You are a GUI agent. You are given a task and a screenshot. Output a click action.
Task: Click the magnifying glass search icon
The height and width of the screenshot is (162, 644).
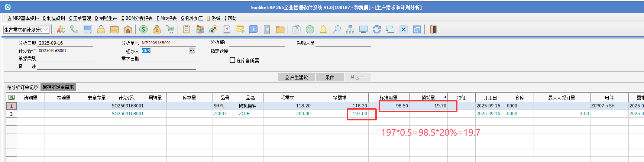pos(337,29)
